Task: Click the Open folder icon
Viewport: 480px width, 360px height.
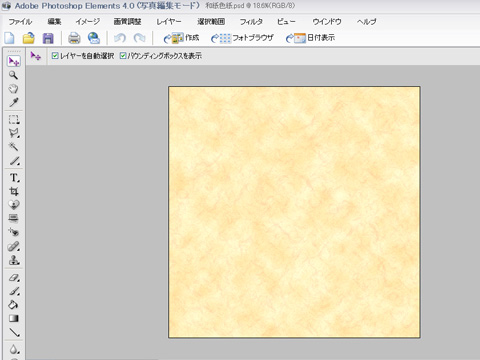Action: pos(29,38)
